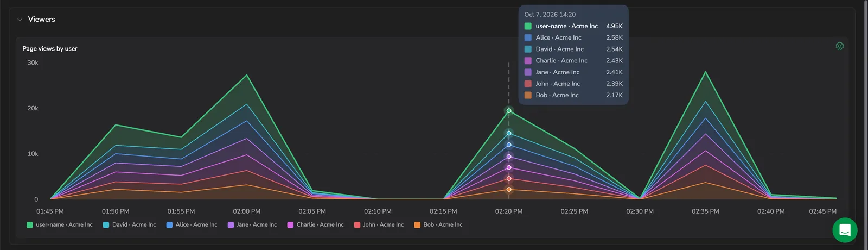
Task: Click David · Acme Inc tooltip row
Action: [573, 49]
